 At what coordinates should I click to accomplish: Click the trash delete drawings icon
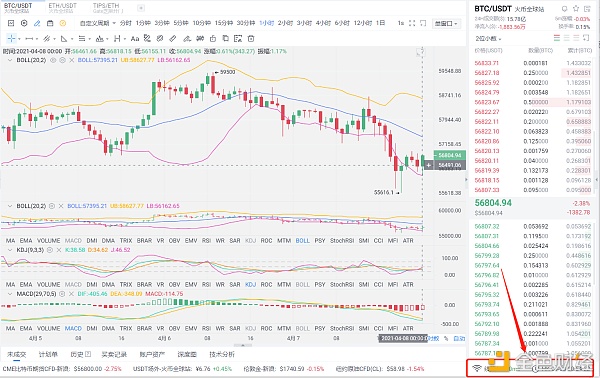[x=251, y=39]
